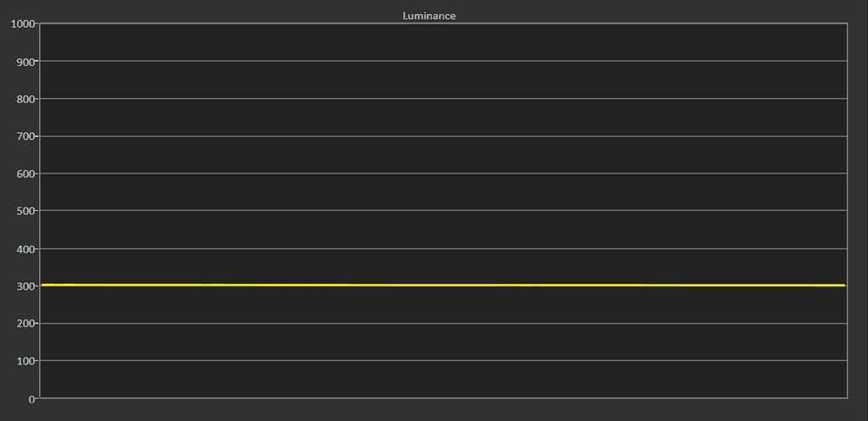
Task: Click the 1000 y-axis label
Action: [22, 23]
